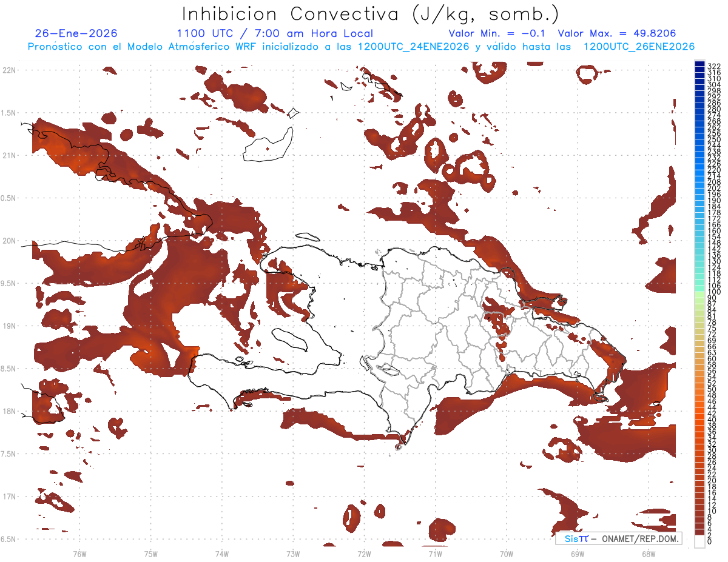Click the dark blue legend swatch beside 322
This screenshot has width=728, height=562.
tap(699, 64)
